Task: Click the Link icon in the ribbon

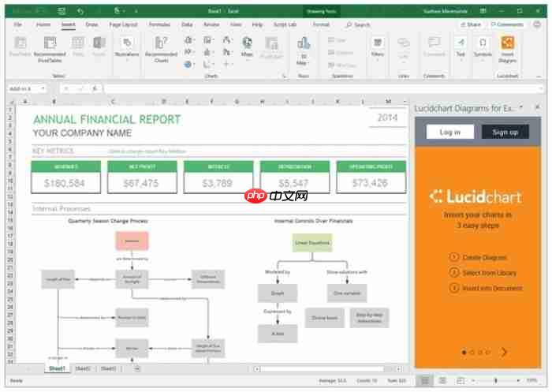Action: coord(404,50)
